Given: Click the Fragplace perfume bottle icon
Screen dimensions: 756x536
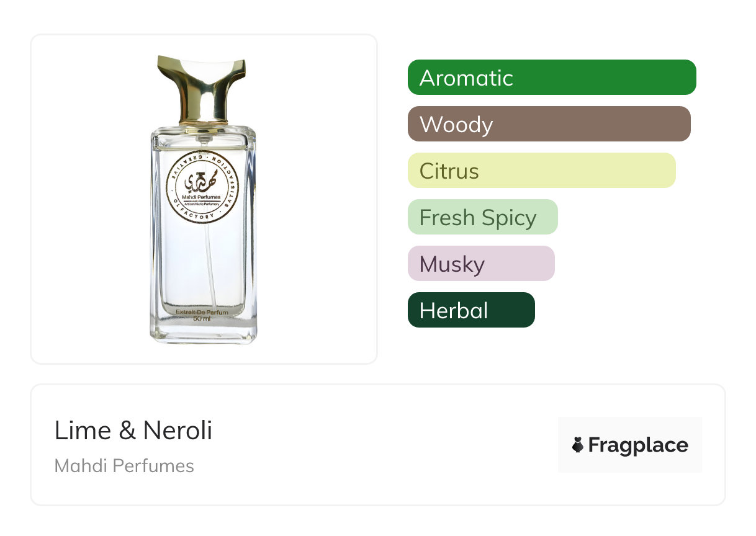Looking at the screenshot, I should 578,445.
